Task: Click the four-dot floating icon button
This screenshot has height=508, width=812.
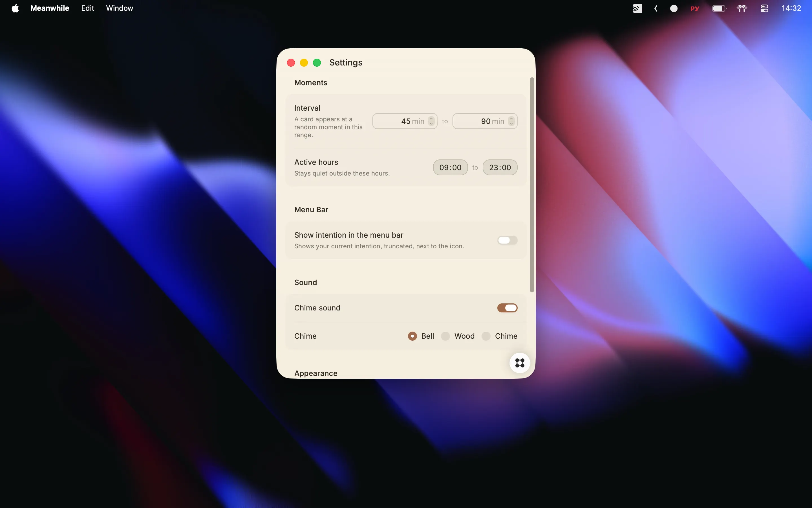Action: click(x=520, y=363)
